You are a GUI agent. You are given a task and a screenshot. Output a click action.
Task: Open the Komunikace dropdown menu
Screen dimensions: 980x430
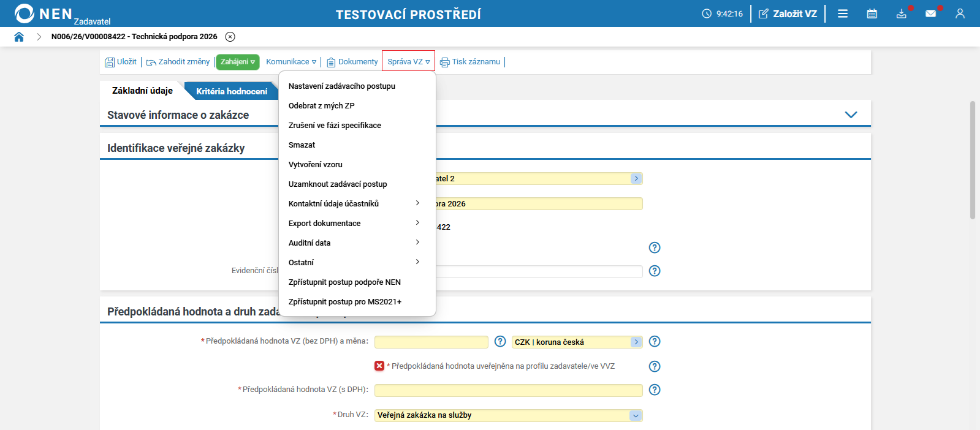tap(291, 62)
